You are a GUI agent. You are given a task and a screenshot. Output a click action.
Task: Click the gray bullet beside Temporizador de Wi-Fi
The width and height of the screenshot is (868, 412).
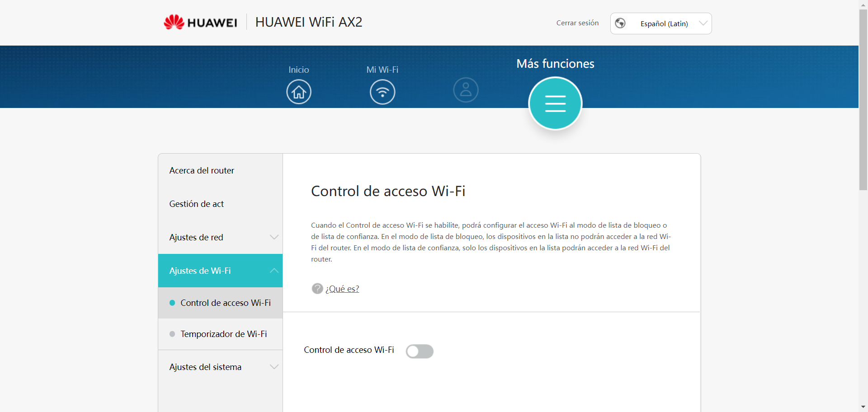(x=172, y=334)
